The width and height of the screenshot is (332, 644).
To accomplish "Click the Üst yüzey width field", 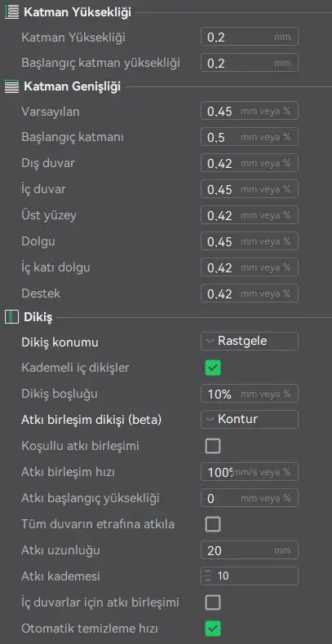I will tap(250, 215).
